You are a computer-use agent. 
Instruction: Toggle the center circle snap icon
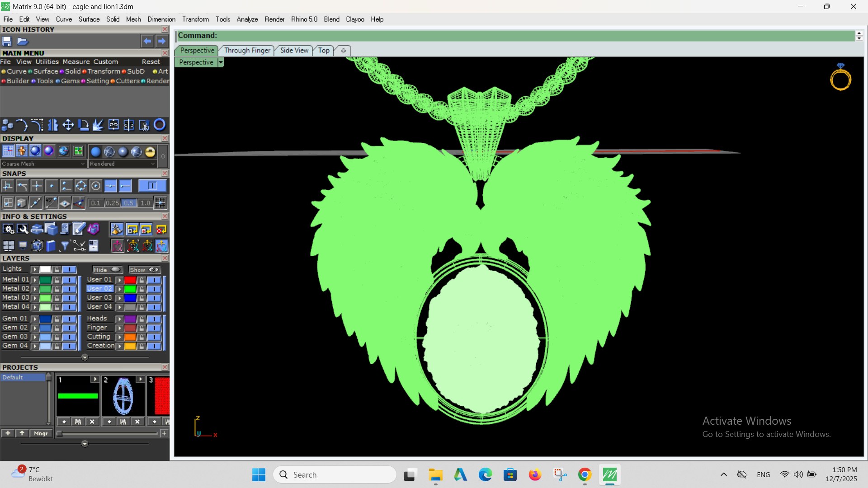coord(95,186)
